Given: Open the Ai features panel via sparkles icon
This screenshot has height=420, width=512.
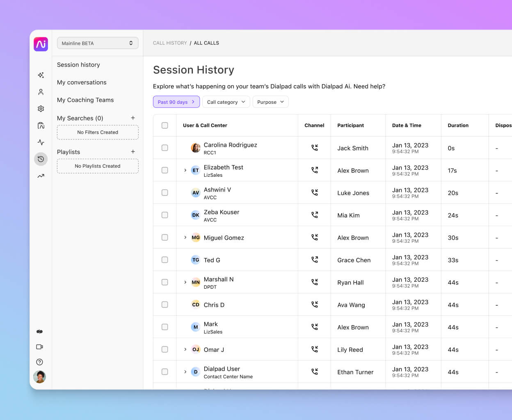Looking at the screenshot, I should (x=41, y=75).
